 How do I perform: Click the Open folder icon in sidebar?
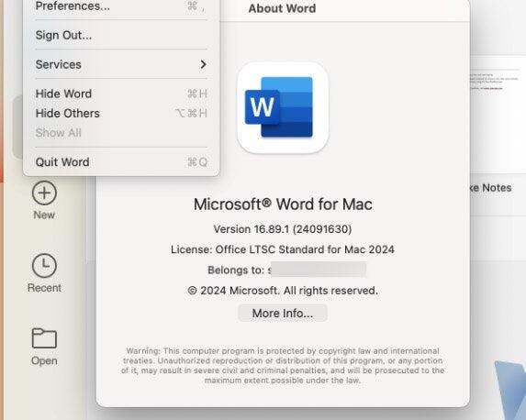(44, 337)
